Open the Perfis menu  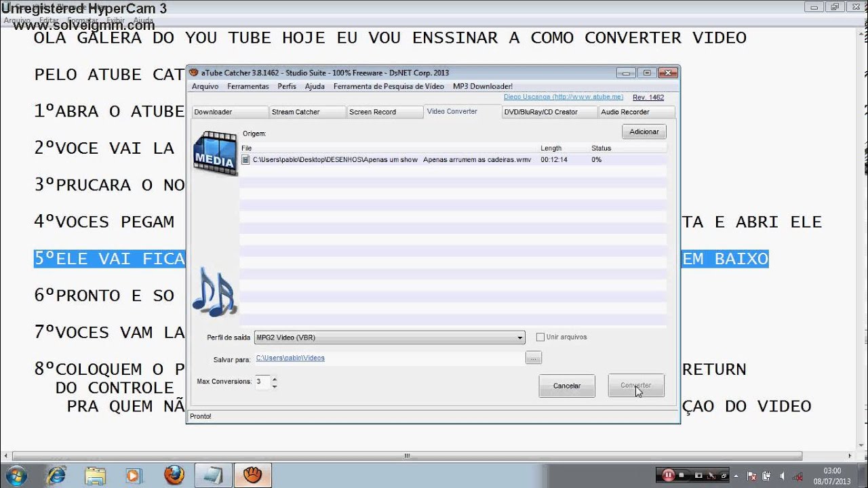[x=287, y=86]
